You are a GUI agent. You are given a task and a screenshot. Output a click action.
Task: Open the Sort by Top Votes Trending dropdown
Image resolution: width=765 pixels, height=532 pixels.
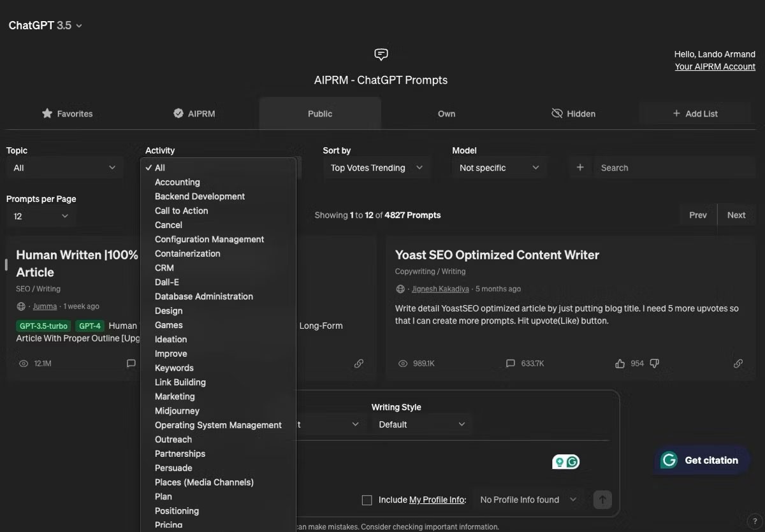pyautogui.click(x=376, y=168)
